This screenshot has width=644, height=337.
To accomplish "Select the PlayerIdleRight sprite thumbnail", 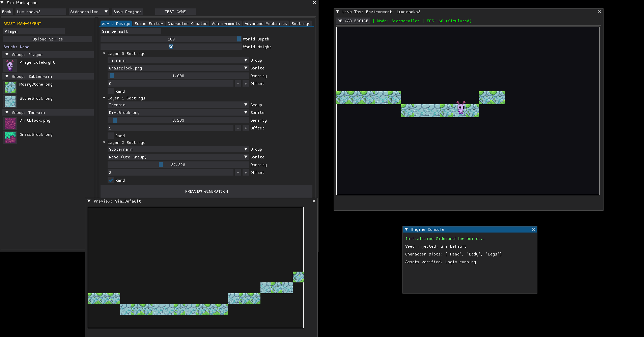I will click(x=10, y=65).
